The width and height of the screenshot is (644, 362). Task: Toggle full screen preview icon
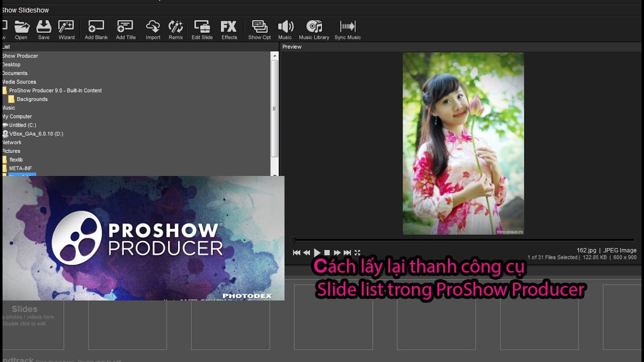357,252
